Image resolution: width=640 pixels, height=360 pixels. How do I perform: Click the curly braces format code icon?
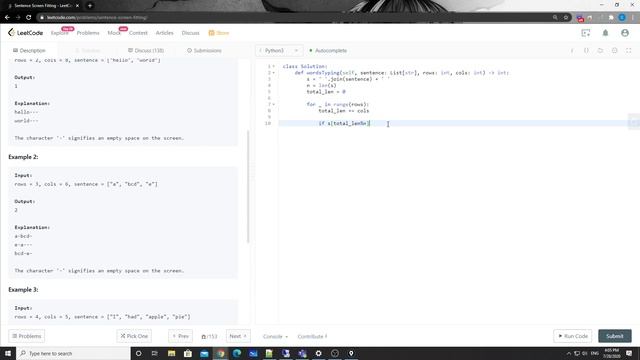click(586, 51)
